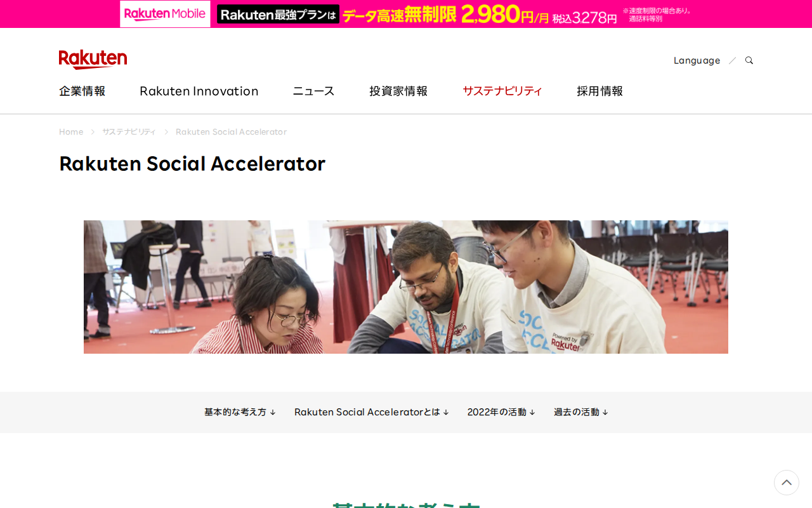Jump to the 過去の活動 section
Image resolution: width=812 pixels, height=508 pixels.
[581, 412]
